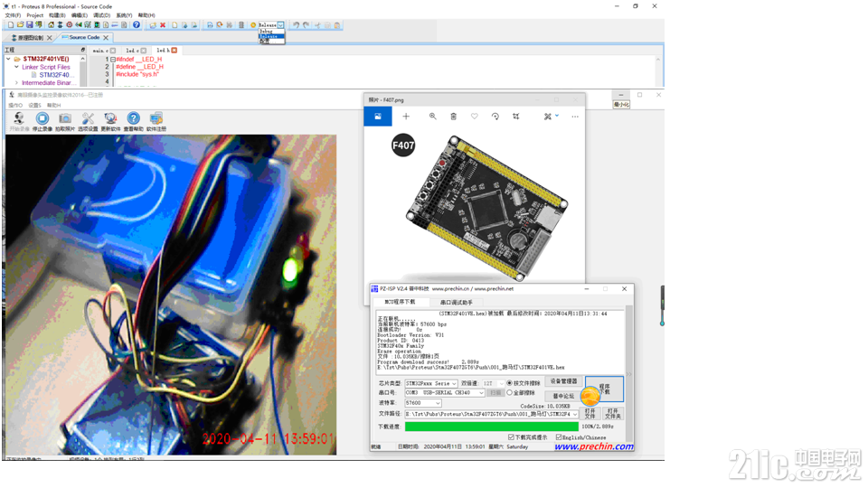Click the Open project folder icon in Proteus

tap(20, 25)
